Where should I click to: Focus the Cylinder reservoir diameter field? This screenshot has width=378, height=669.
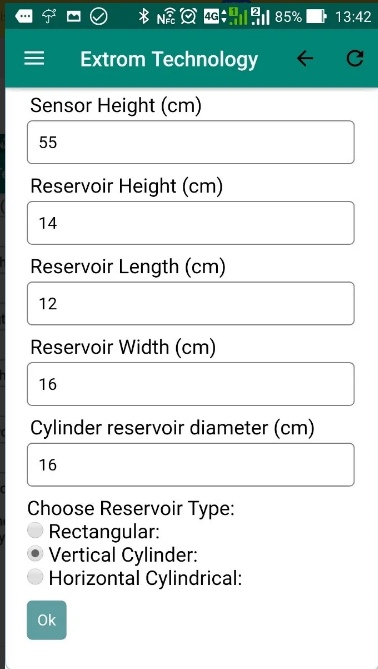click(x=191, y=465)
